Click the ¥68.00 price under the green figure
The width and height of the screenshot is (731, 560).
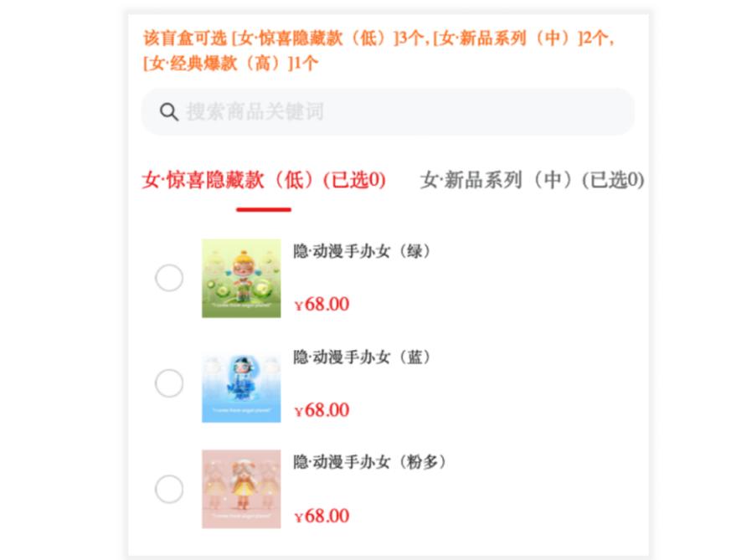pos(322,304)
